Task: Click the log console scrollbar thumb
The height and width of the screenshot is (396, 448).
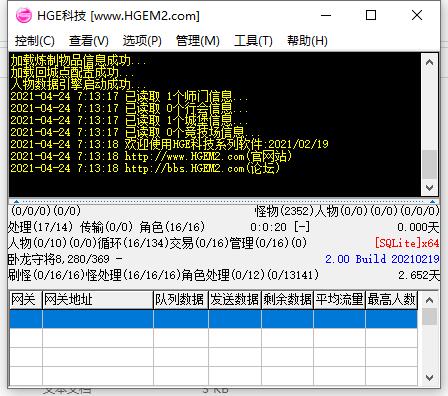Action: pyautogui.click(x=429, y=165)
